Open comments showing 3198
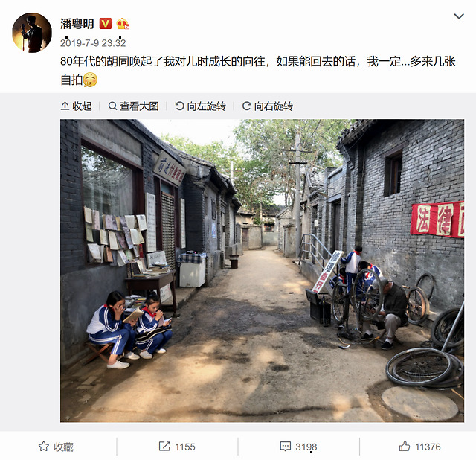476x460 pixels. point(298,447)
